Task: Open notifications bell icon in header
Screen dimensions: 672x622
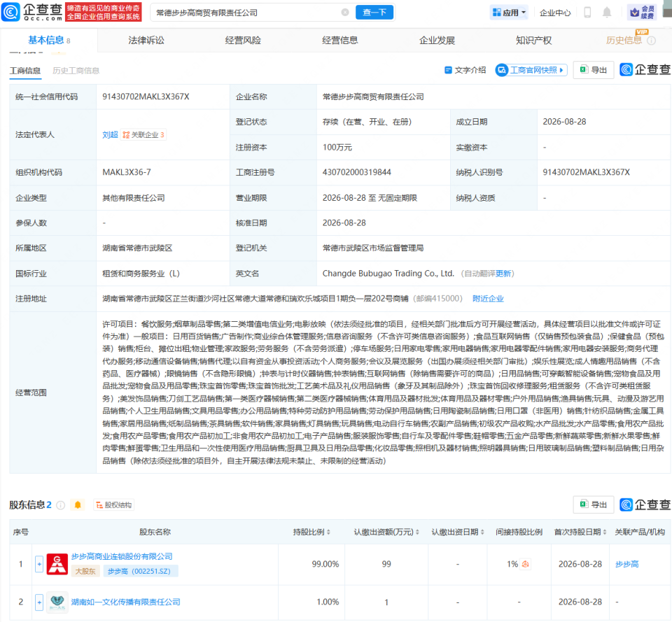Action: 607,13
